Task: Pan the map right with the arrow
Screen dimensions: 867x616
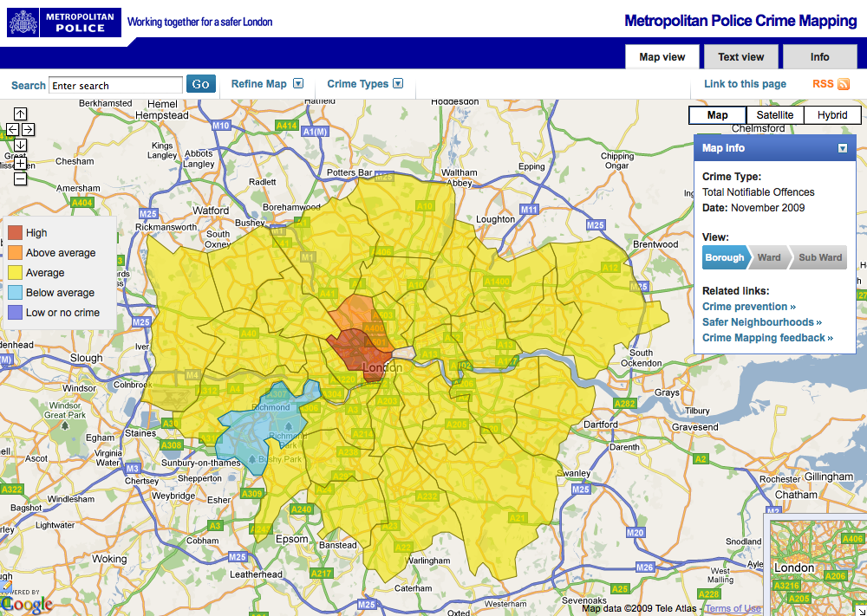Action: 28,129
